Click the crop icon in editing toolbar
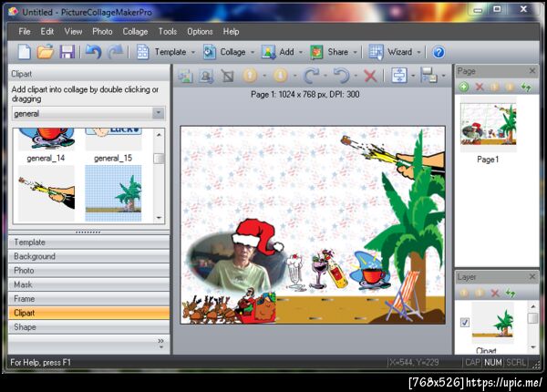Screen dimensions: 547x392 (x=227, y=76)
